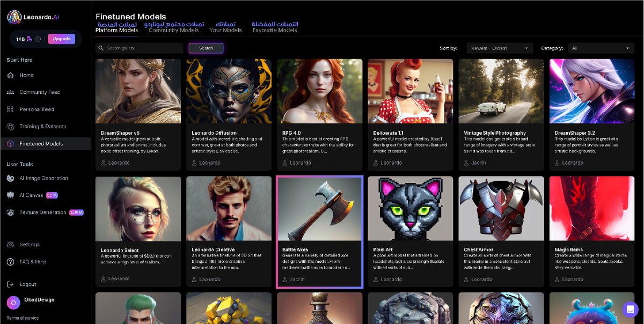The height and width of the screenshot is (324, 644).
Task: Click the Texture Generation icon
Action: click(10, 212)
